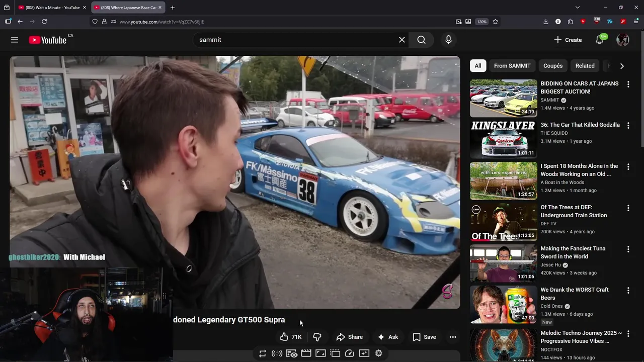
Task: Open the Ask AI button
Action: point(388,337)
